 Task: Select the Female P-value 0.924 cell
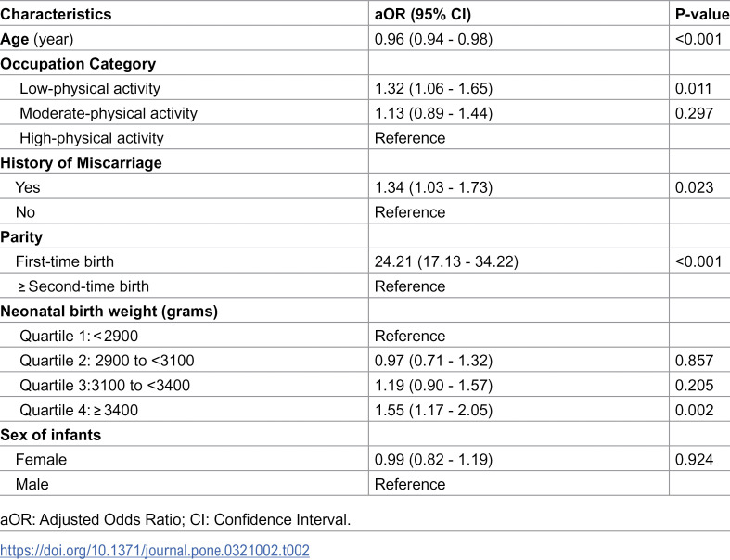pos(694,460)
